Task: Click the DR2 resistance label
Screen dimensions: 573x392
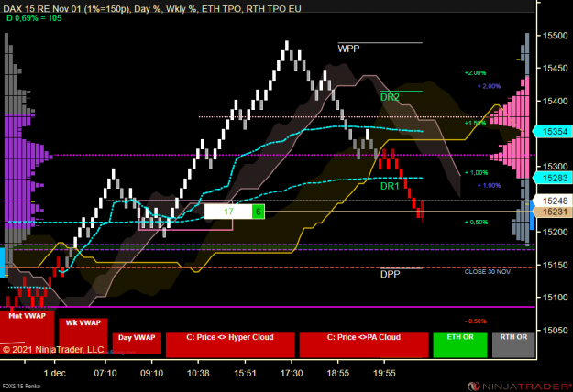Action: coord(390,97)
